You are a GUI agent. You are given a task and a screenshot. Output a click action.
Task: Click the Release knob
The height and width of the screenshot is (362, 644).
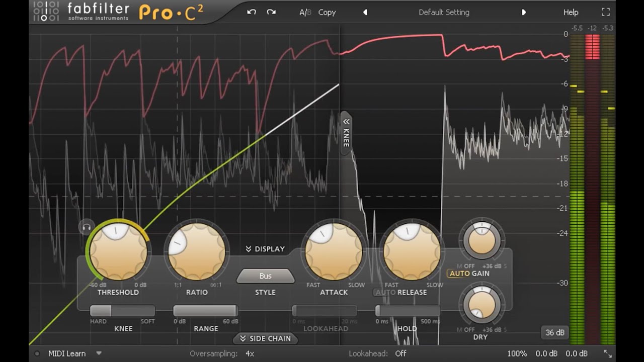tap(412, 251)
